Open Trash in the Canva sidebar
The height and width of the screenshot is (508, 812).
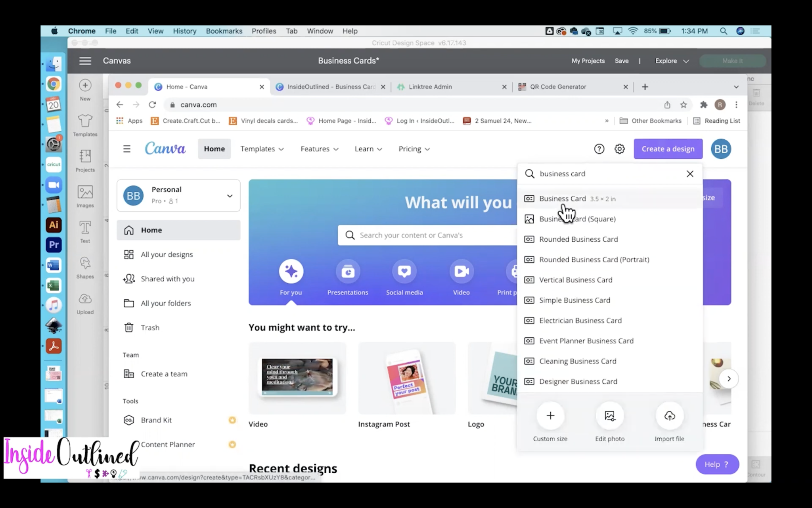[150, 327]
